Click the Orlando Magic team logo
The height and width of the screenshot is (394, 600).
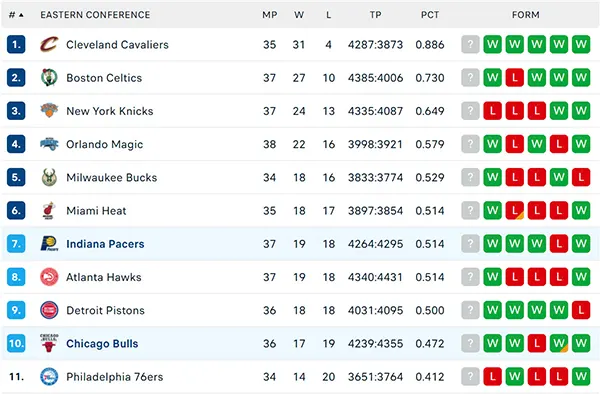click(x=49, y=144)
